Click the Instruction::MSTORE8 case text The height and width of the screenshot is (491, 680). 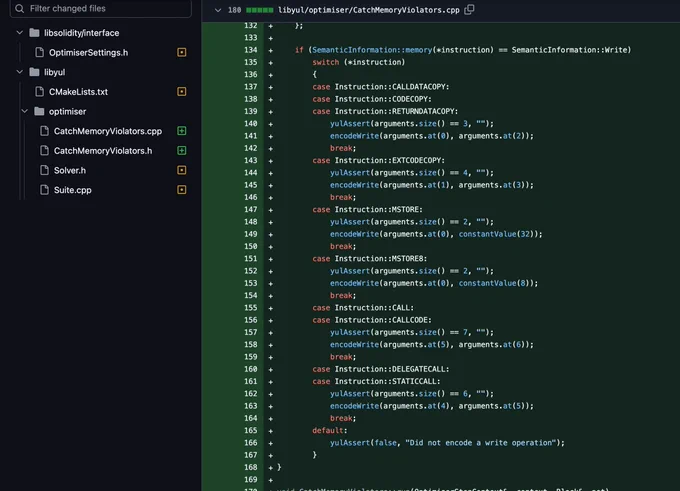click(x=380, y=259)
